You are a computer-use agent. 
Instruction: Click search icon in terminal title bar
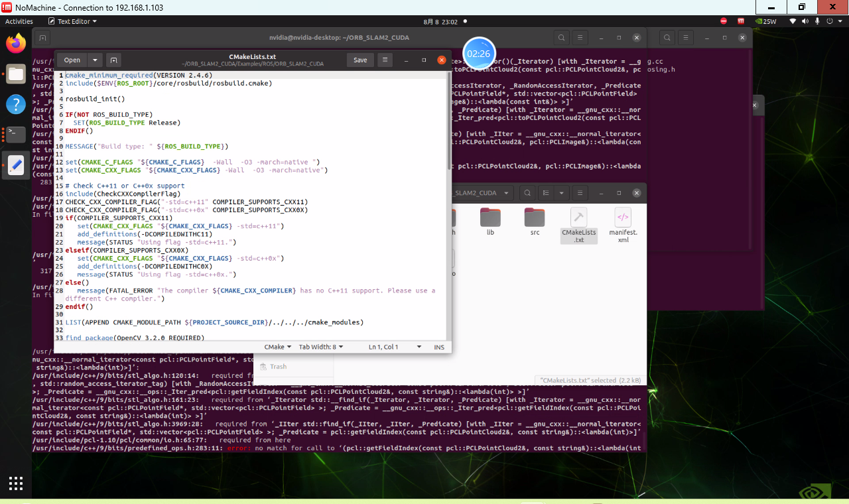pyautogui.click(x=562, y=38)
